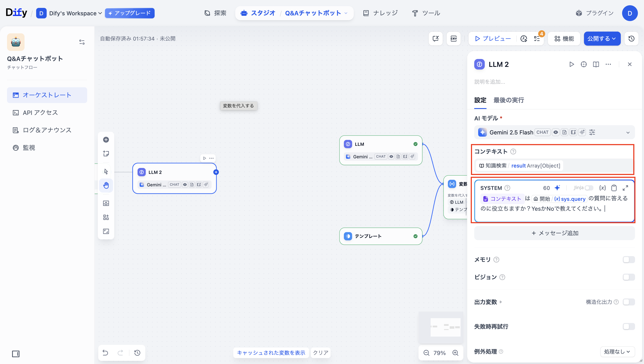Image resolution: width=644 pixels, height=364 pixels.
Task: Select the hand pan tool
Action: point(106,185)
